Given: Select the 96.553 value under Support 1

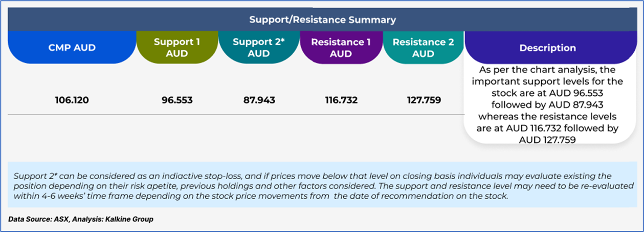Looking at the screenshot, I should (x=176, y=100).
